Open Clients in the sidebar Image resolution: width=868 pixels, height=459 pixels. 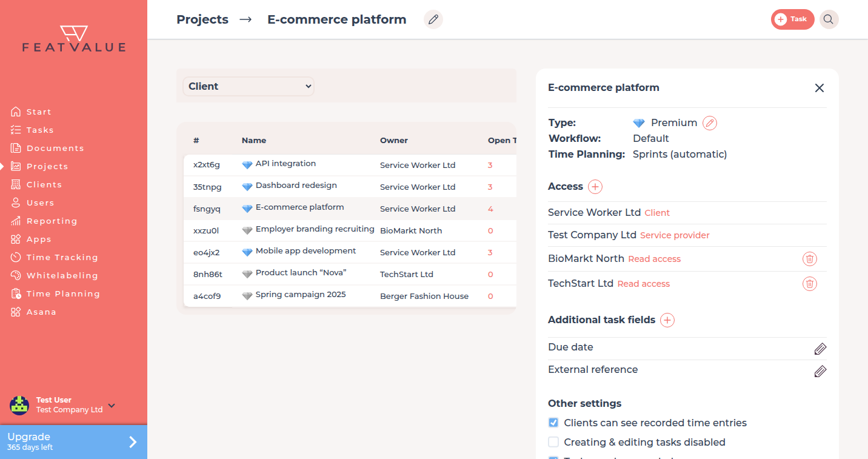44,184
